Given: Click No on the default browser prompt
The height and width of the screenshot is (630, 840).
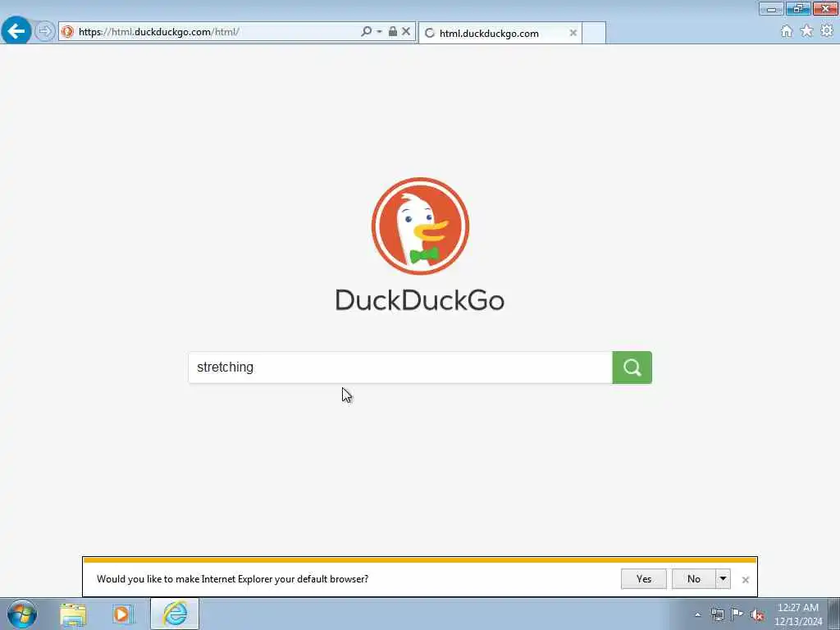Looking at the screenshot, I should click(x=694, y=579).
